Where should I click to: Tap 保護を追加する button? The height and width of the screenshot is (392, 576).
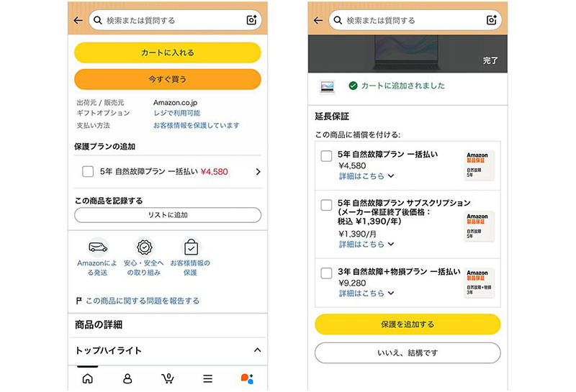pos(408,324)
